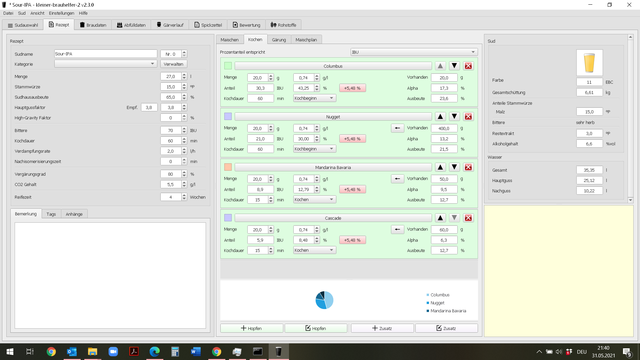The width and height of the screenshot is (640, 360).
Task: Click the red +5,48 % button for Columbus
Action: [352, 88]
